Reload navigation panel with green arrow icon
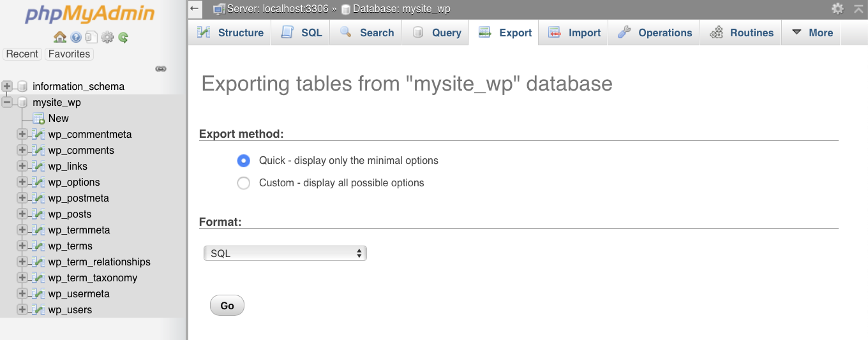The image size is (868, 340). click(123, 38)
